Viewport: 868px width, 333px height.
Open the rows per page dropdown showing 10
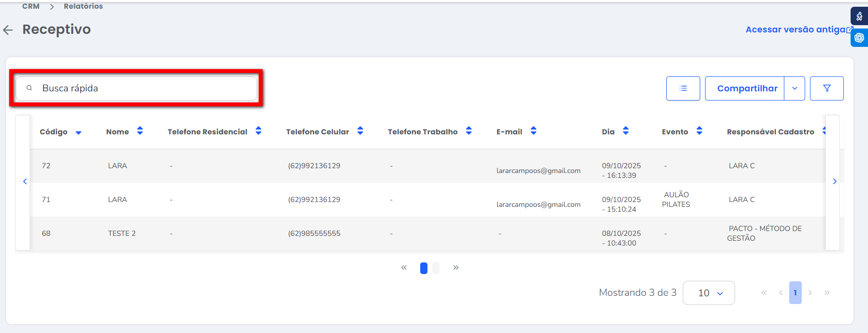pos(708,293)
